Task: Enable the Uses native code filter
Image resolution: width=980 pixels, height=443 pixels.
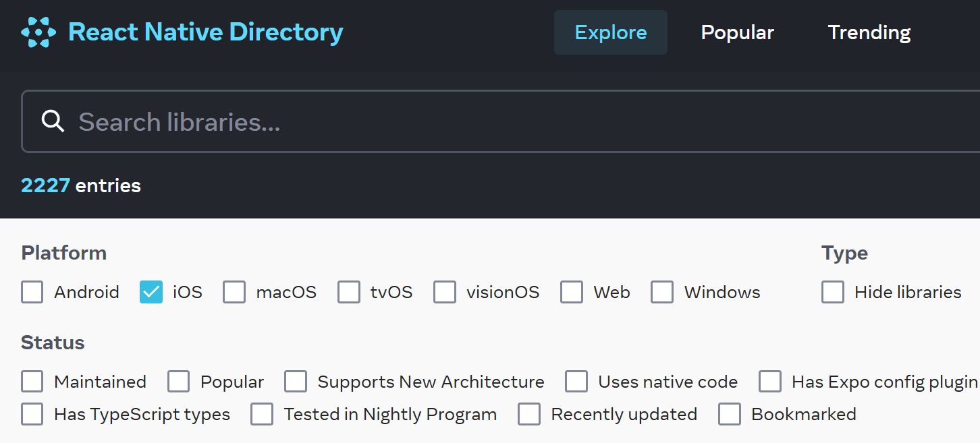Action: point(576,382)
